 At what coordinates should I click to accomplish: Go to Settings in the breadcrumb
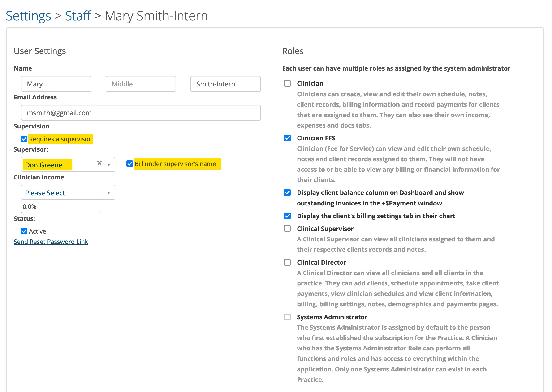[x=28, y=16]
